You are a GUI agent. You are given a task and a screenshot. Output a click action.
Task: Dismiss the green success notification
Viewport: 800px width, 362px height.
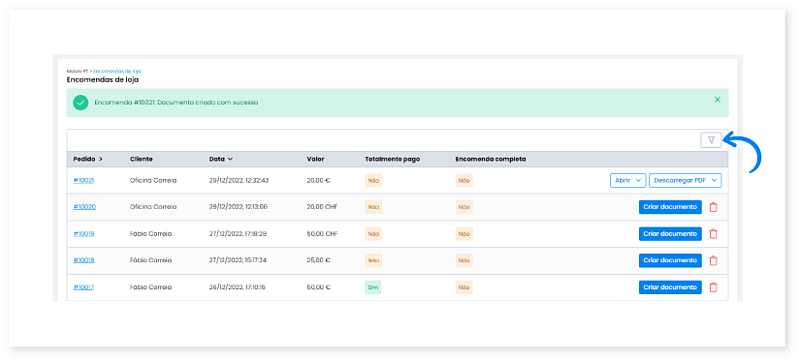click(717, 99)
